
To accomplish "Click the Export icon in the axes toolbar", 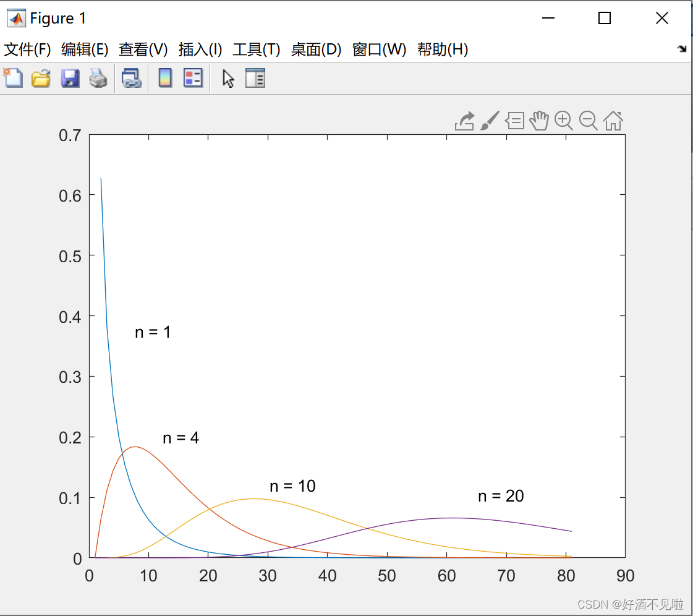I will tap(465, 121).
